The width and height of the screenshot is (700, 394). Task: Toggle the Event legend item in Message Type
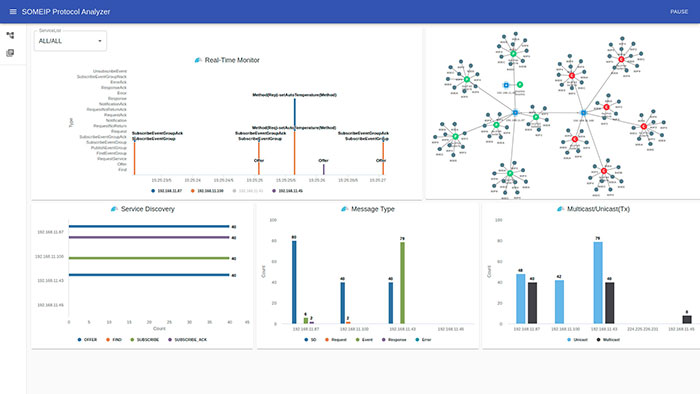(364, 340)
